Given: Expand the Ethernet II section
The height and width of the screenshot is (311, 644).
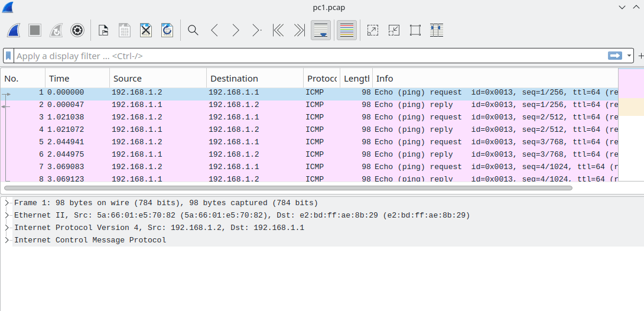Looking at the screenshot, I should coord(7,215).
